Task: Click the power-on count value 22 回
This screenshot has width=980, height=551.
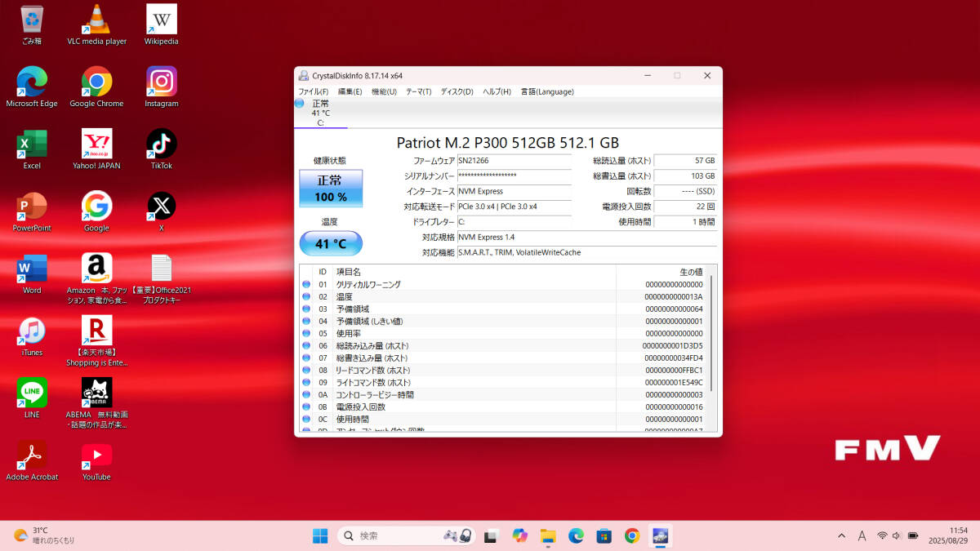Action: [x=685, y=207]
